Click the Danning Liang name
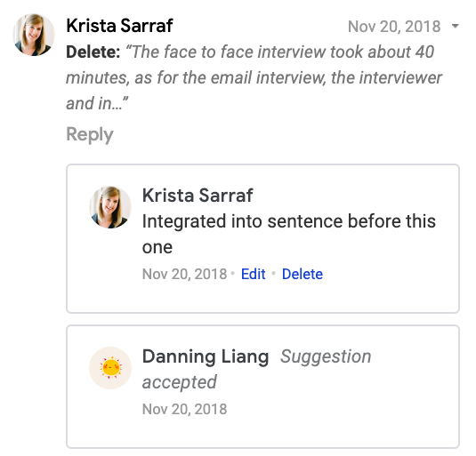This screenshot has height=456, width=476. [206, 356]
